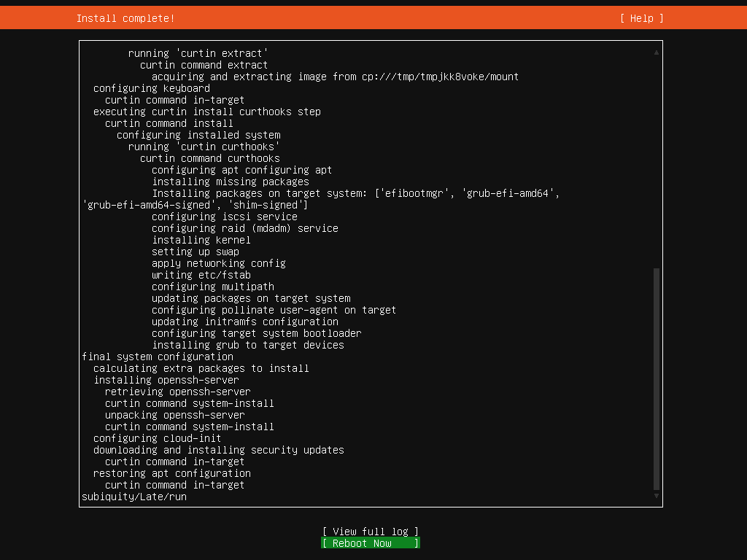Click 'retrieving openssh-server' log entry
The width and height of the screenshot is (747, 560).
tap(178, 392)
